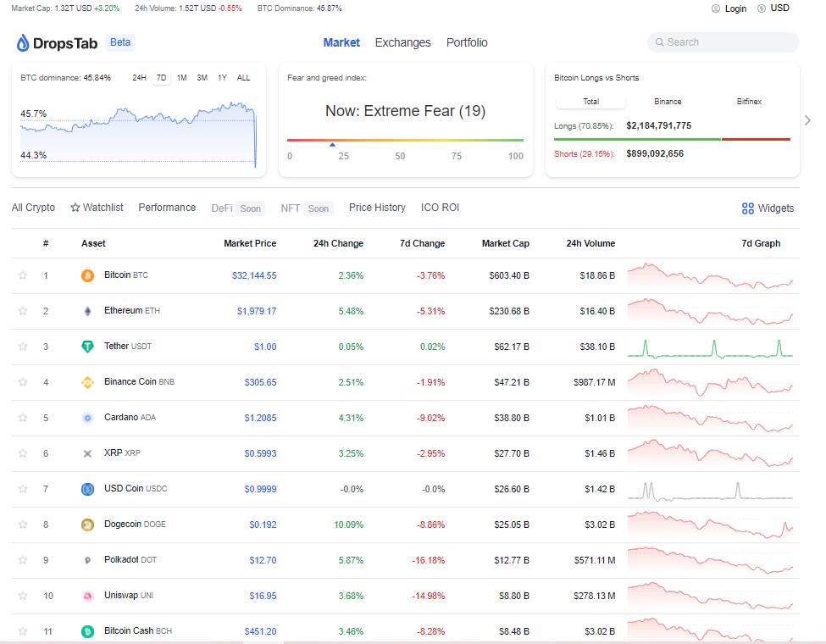Select 24H dominance chart range

coord(139,78)
